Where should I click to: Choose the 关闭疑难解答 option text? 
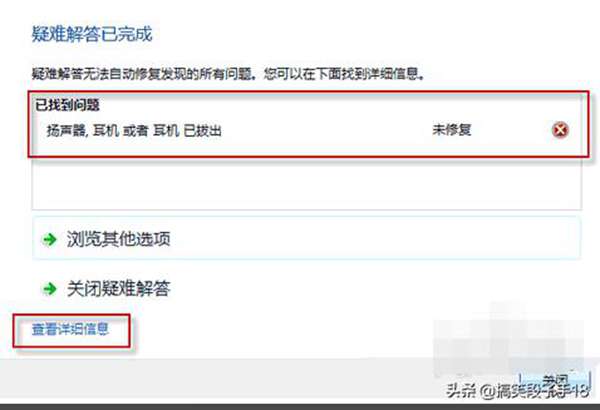119,288
